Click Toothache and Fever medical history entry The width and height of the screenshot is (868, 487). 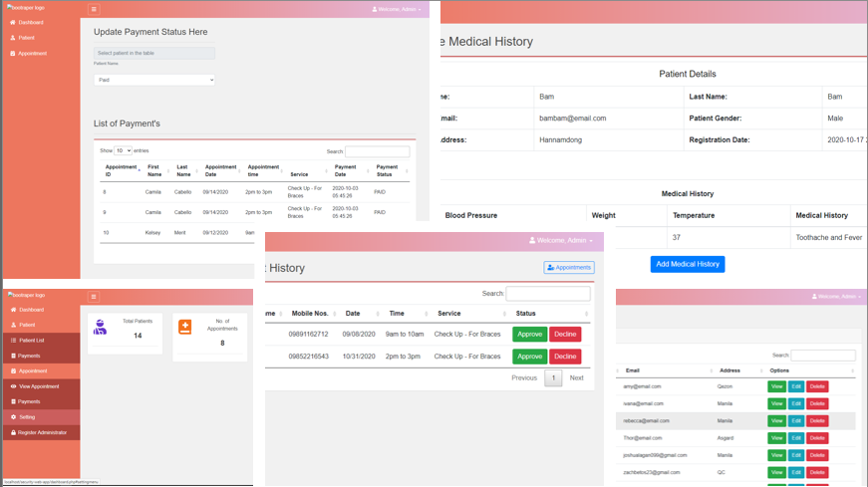tap(829, 237)
